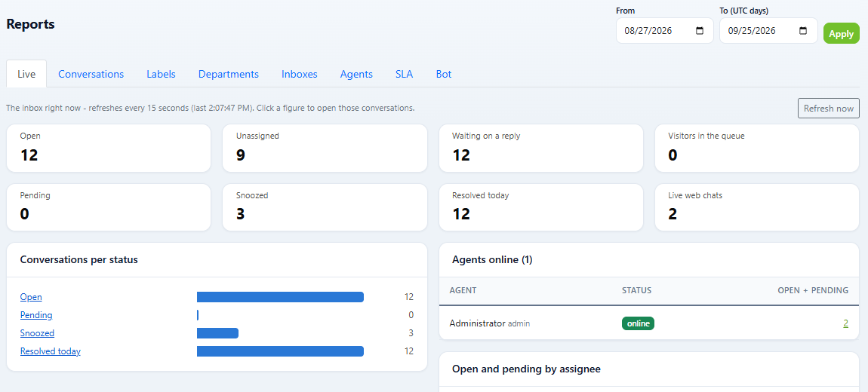The image size is (868, 392).
Task: Switch to the Agents tab
Action: click(356, 74)
